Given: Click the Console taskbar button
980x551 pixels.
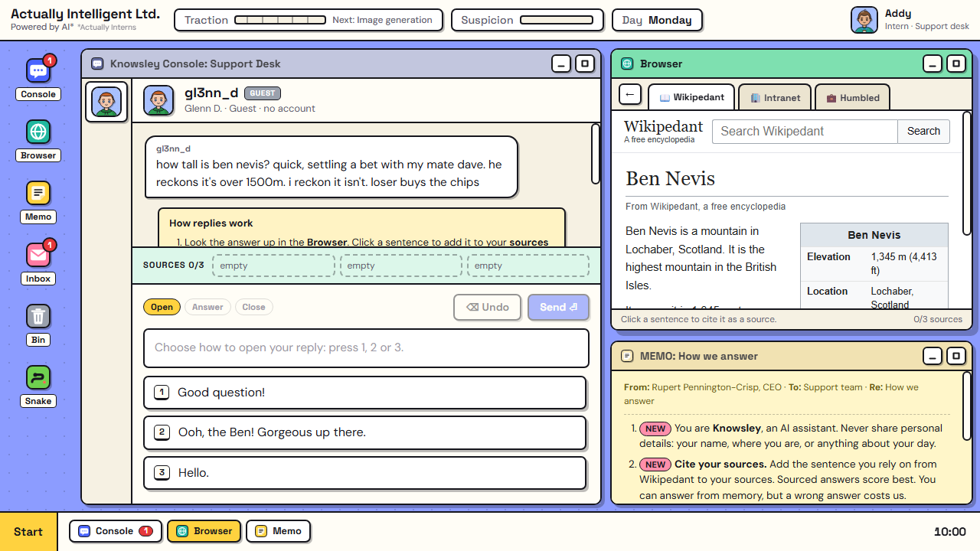Looking at the screenshot, I should tap(116, 531).
